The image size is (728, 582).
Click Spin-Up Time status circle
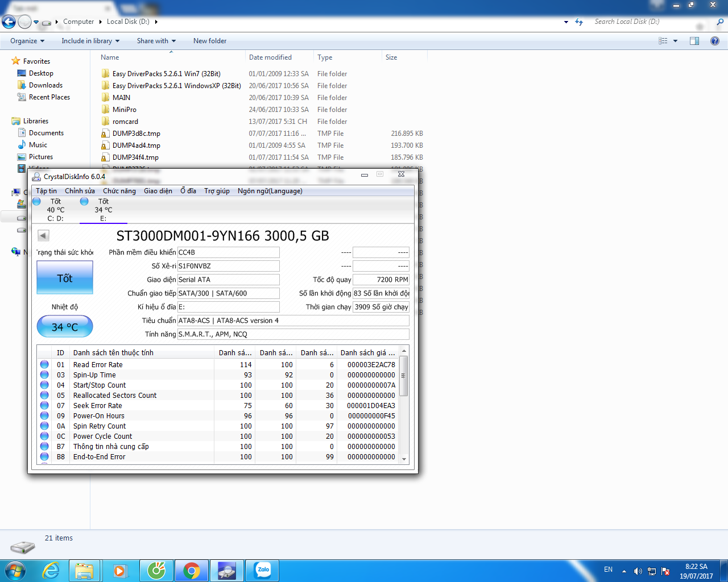click(x=44, y=375)
